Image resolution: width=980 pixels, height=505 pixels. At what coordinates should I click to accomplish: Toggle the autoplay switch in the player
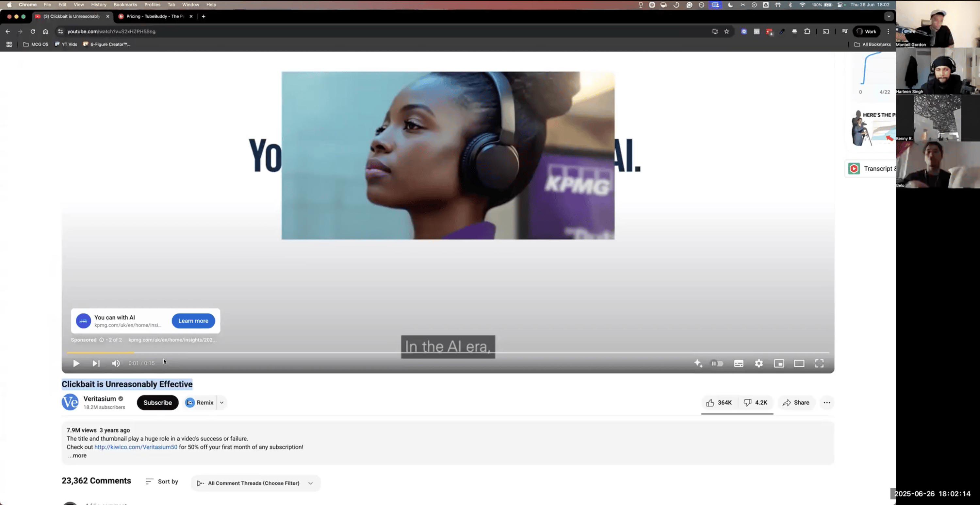(717, 363)
